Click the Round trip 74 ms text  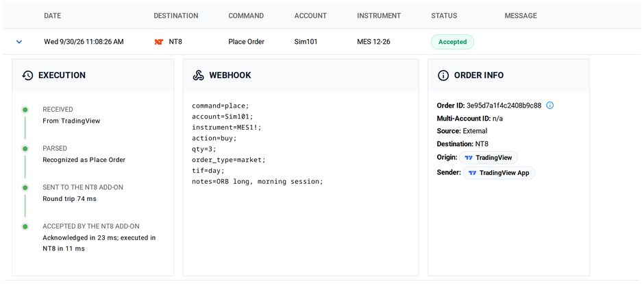(x=69, y=199)
